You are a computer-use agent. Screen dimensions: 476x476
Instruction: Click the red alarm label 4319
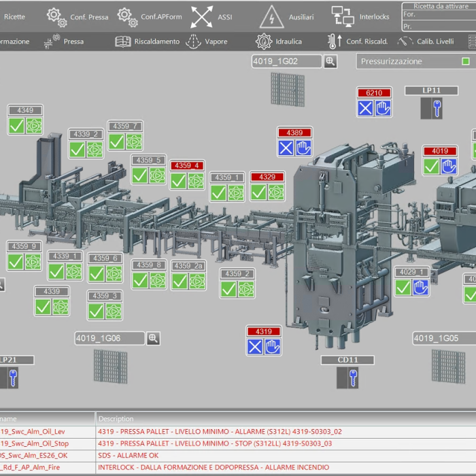point(264,332)
